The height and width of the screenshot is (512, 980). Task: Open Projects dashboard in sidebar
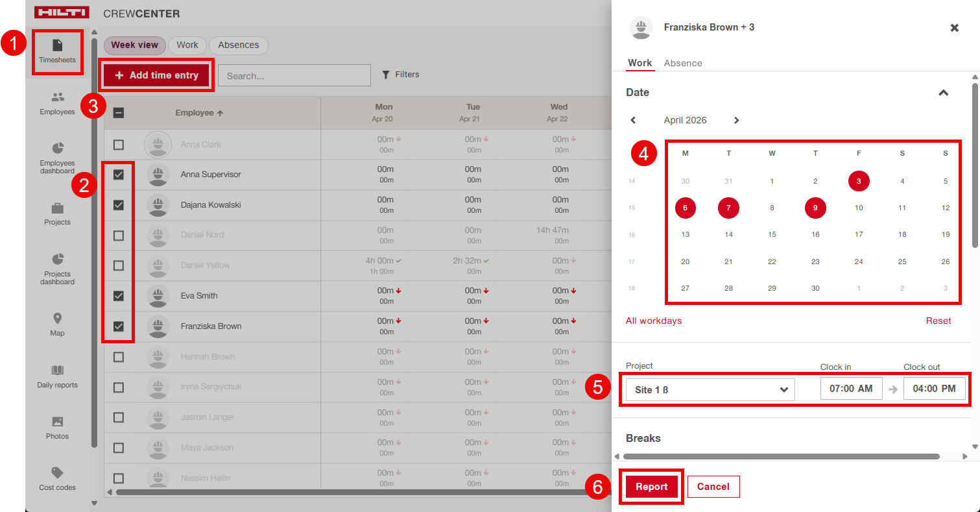57,269
